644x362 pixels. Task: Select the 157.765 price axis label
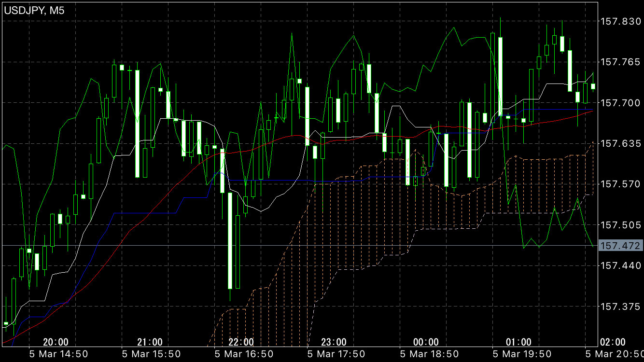(619, 62)
